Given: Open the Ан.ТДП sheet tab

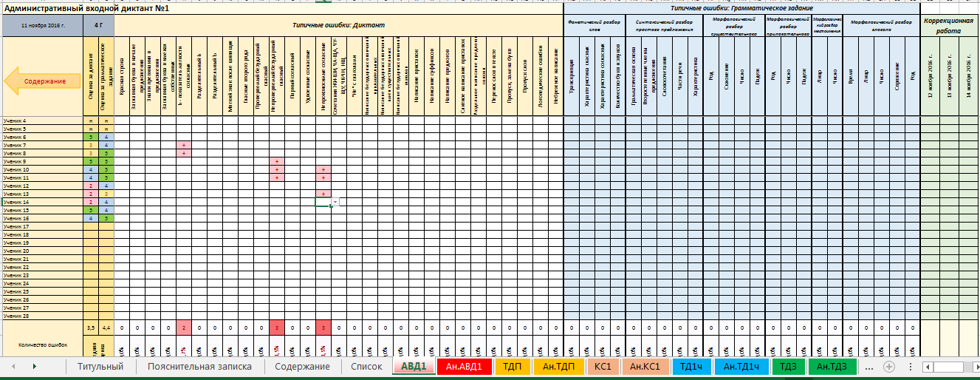Looking at the screenshot, I should point(558,366).
